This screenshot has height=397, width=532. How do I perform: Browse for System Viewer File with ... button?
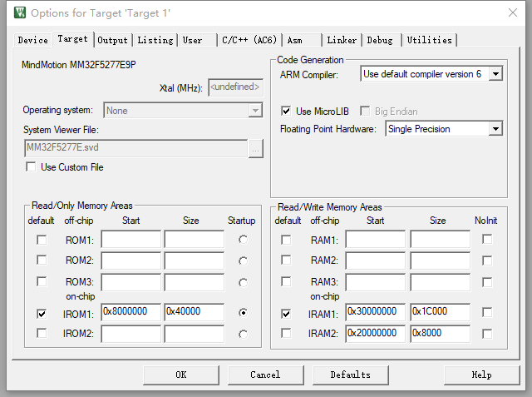[x=256, y=148]
